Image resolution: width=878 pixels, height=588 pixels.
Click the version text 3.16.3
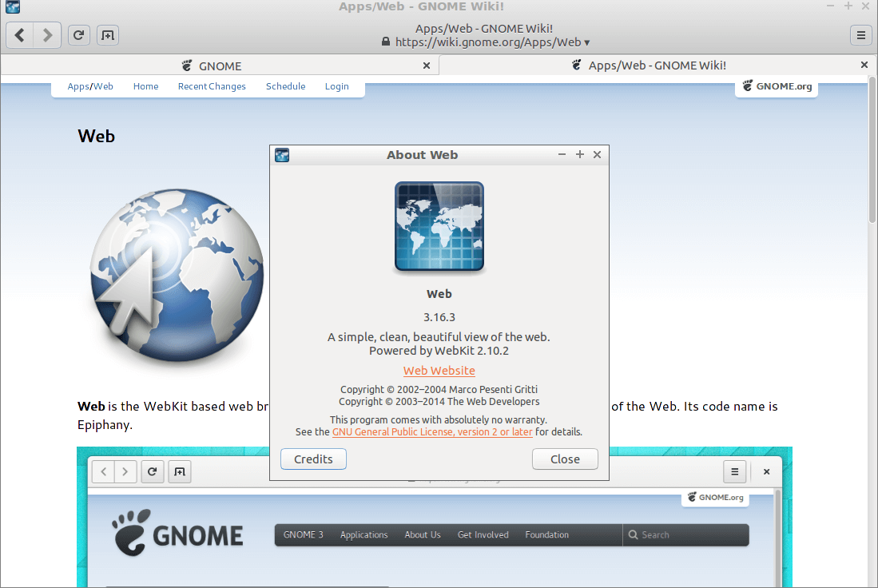click(x=439, y=317)
